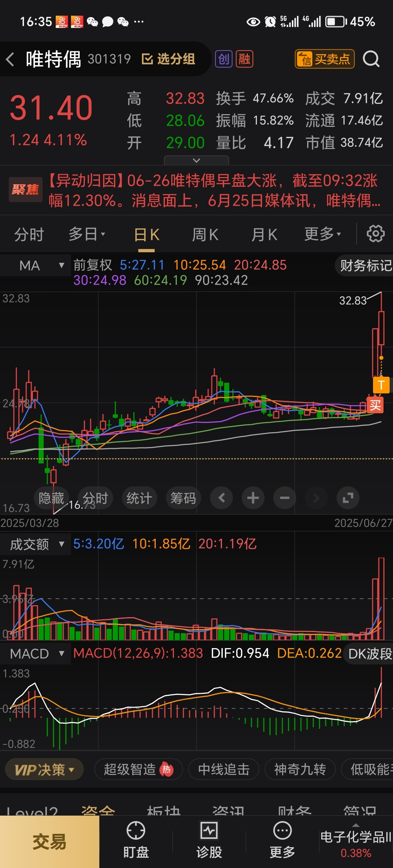Image resolution: width=393 pixels, height=868 pixels.
Task: Toggle 财务标记 financial markers
Action: [x=365, y=266]
